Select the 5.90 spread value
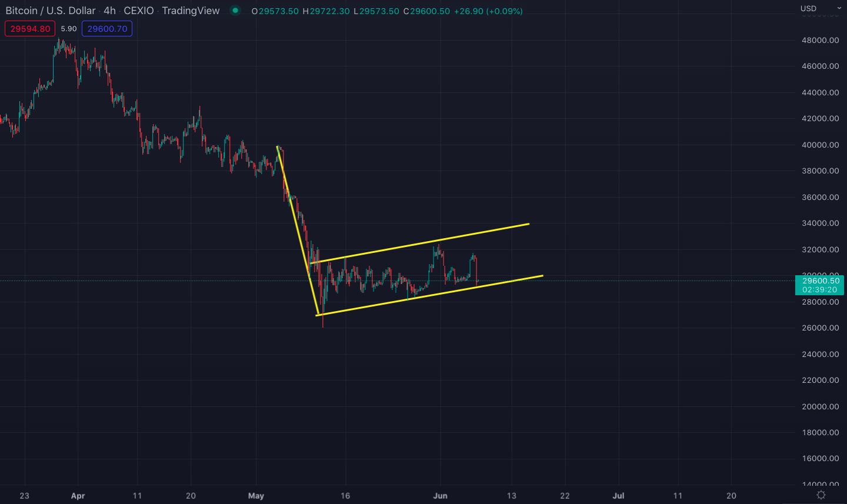The height and width of the screenshot is (504, 847). (x=69, y=29)
